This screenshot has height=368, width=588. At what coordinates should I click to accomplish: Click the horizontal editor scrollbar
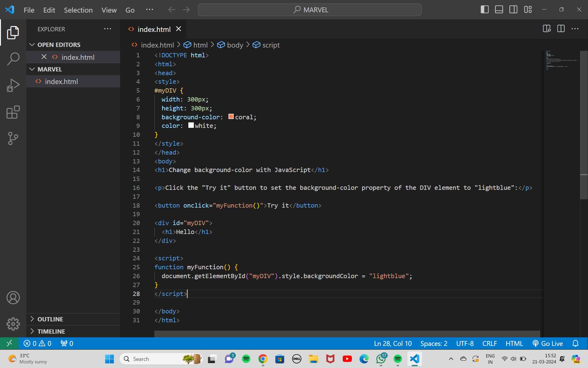click(347, 334)
